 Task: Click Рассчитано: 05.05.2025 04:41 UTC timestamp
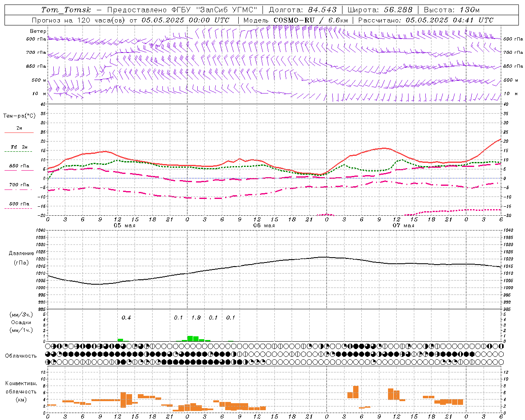pos(426,20)
